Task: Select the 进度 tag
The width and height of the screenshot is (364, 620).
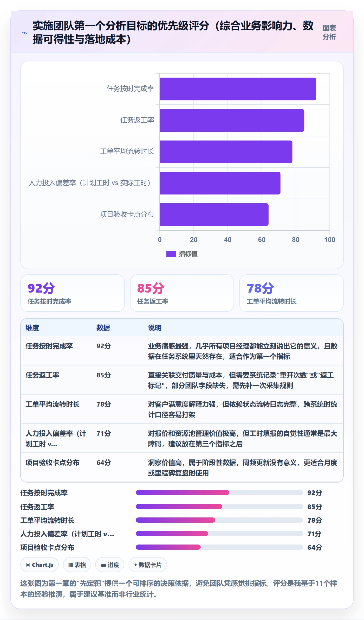Action: pyautogui.click(x=110, y=565)
